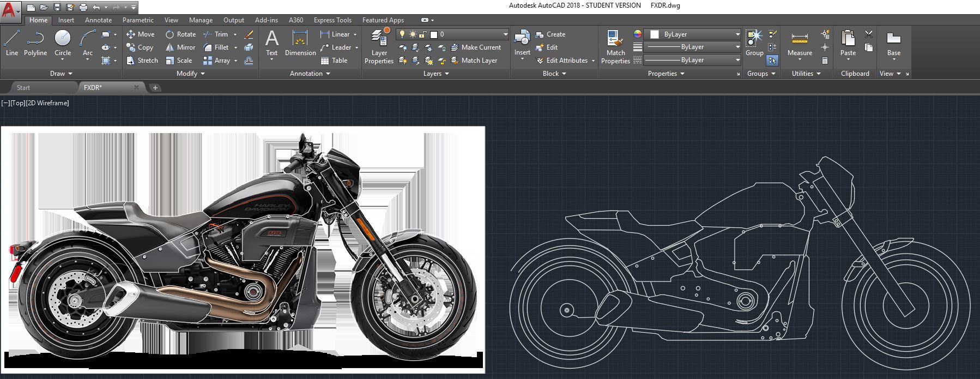Toggle the layer 0 lock icon

click(x=423, y=34)
